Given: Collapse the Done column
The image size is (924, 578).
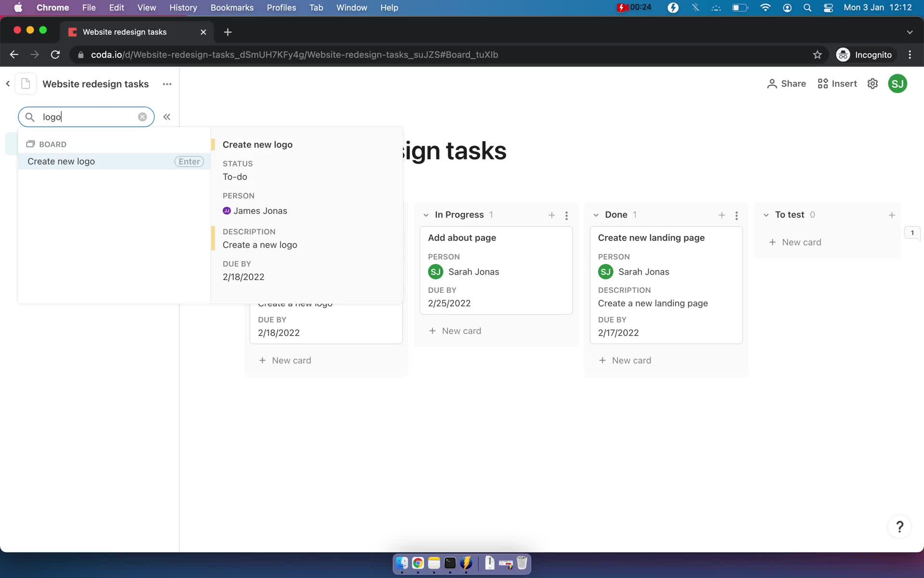Looking at the screenshot, I should point(596,215).
